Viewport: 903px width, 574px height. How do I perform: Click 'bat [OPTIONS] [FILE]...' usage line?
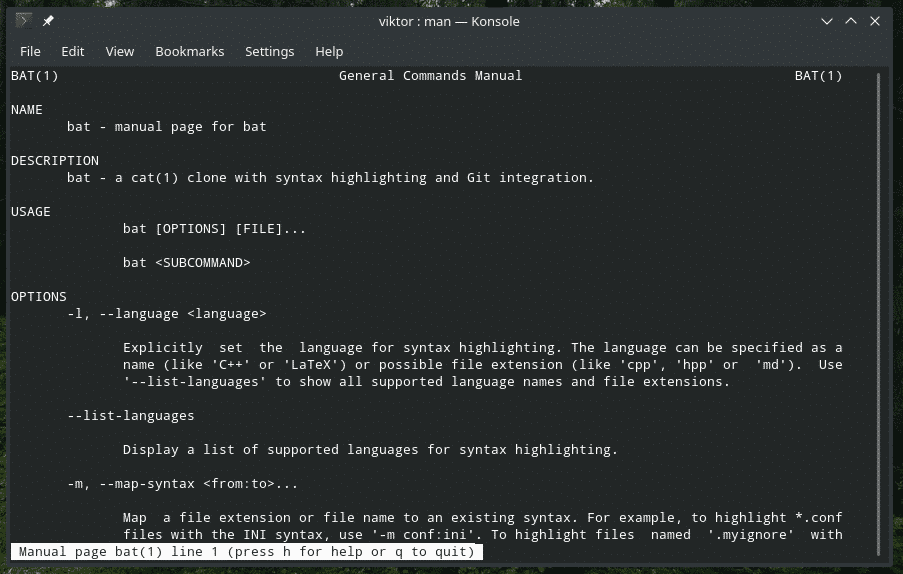coord(214,229)
